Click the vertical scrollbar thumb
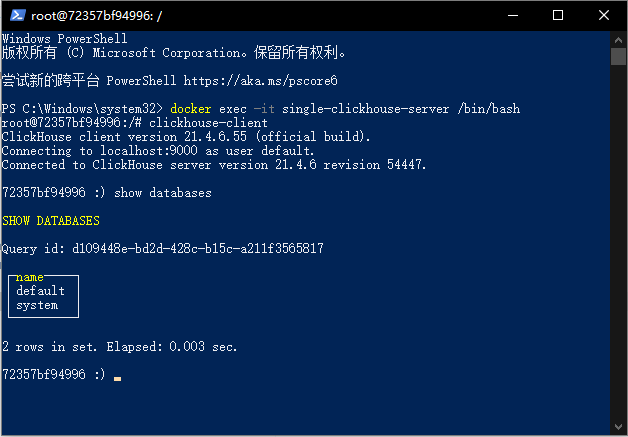Image resolution: width=628 pixels, height=437 pixels. click(x=618, y=56)
